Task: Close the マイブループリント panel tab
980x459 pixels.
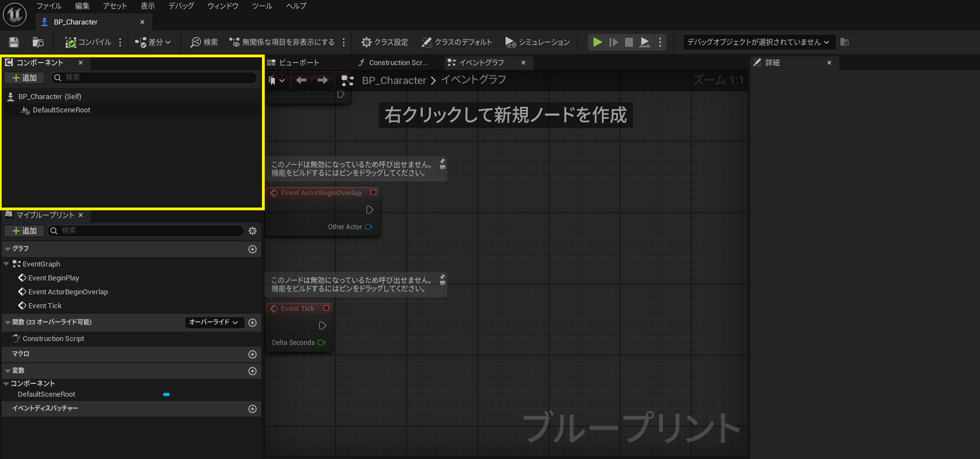Action: coord(81,215)
